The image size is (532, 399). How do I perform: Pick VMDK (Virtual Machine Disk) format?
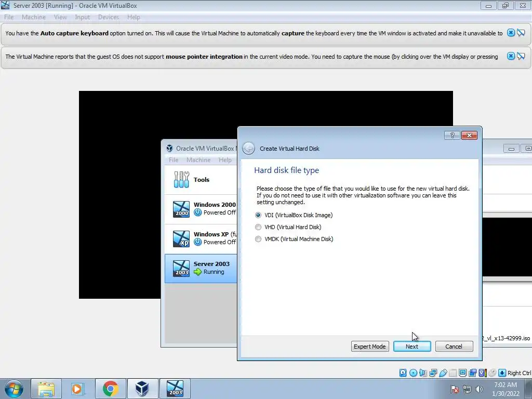pos(294,239)
